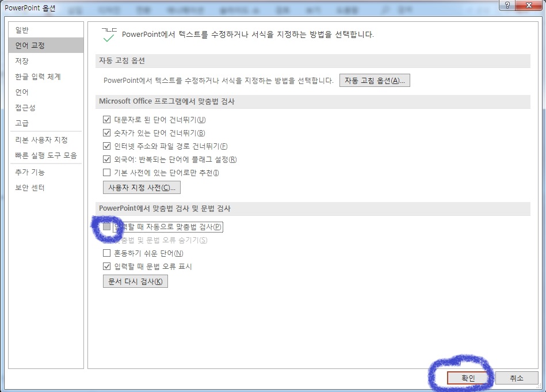This screenshot has height=392, width=546.
Task: Click the 자동 고침 옵션(A)... button
Action: (375, 81)
